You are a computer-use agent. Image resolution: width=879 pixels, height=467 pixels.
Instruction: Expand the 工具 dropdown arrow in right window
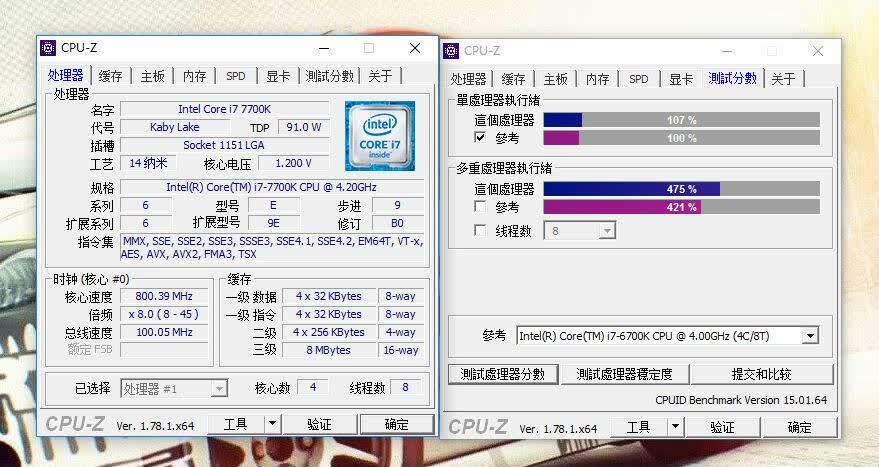(676, 427)
